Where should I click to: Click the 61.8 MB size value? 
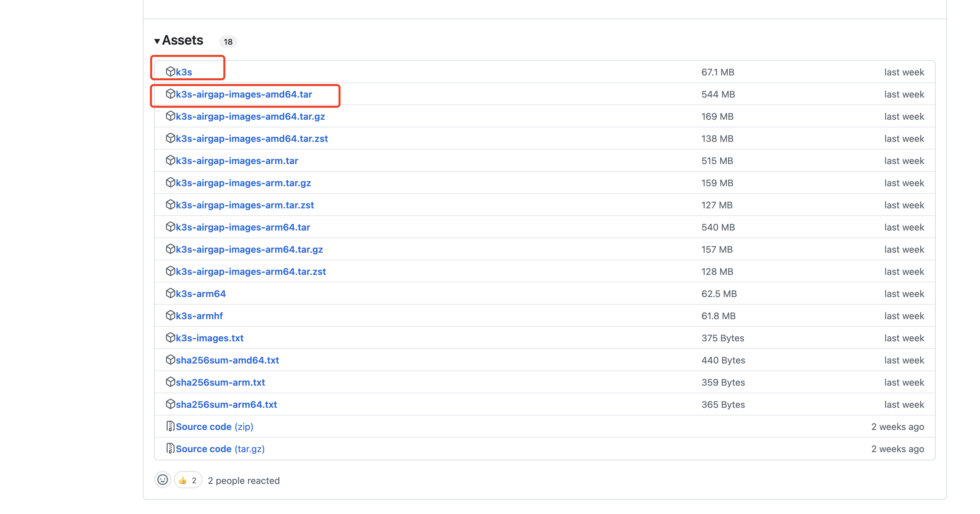point(719,316)
